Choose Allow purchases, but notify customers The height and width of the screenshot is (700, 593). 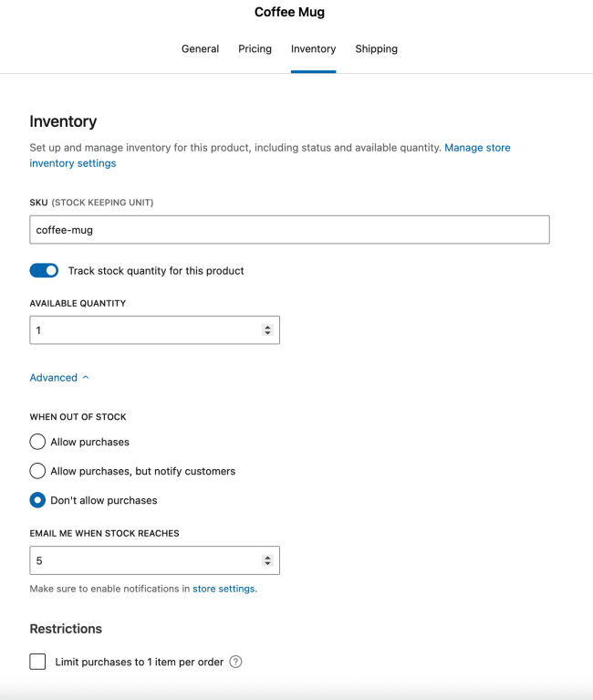37,471
